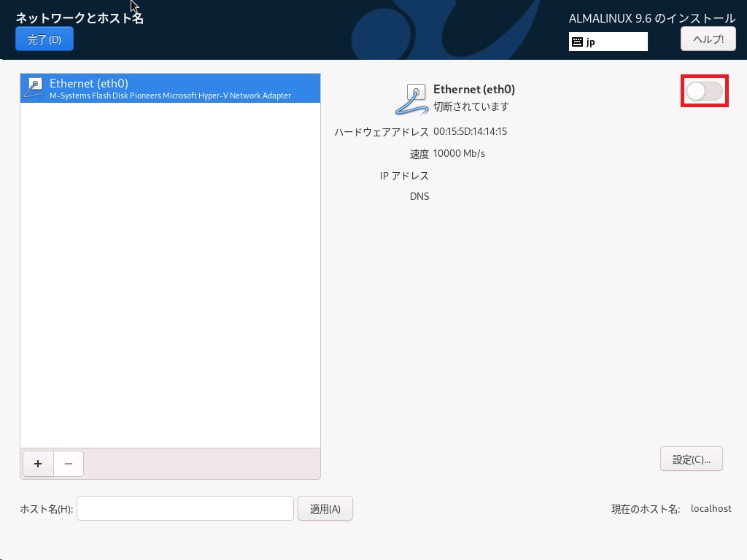
Task: Toggle the Ethernet (eth0) connection switch on
Action: point(704,91)
